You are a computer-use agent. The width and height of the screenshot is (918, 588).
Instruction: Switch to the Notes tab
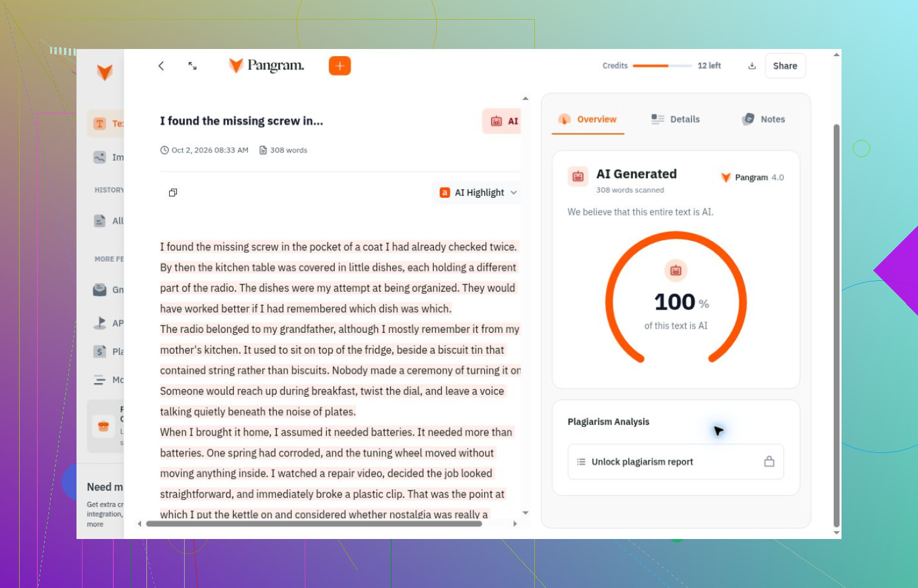click(x=763, y=120)
